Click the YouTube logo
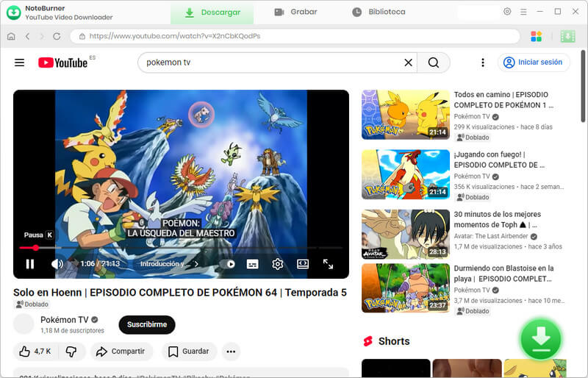Screen dimensions: 588x378 (x=62, y=63)
